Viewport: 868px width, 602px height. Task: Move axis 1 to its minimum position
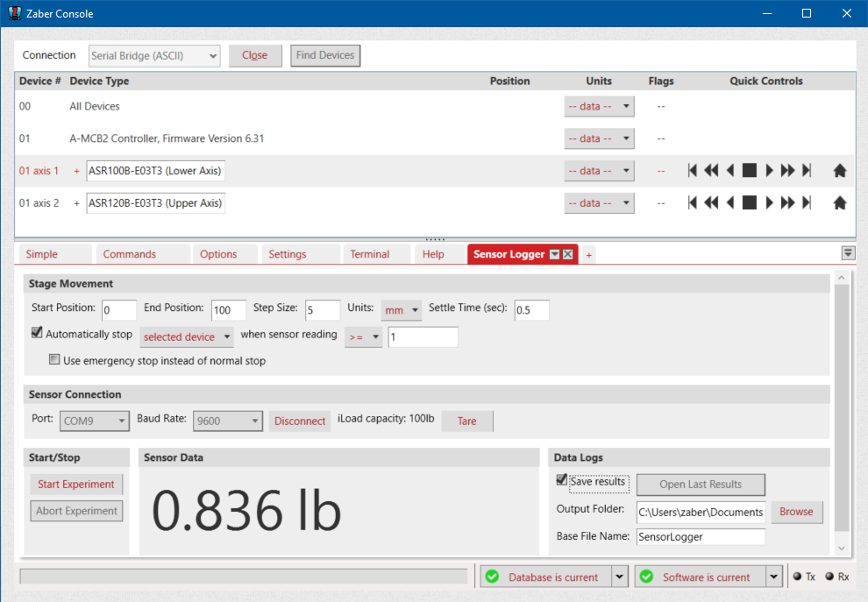point(692,170)
